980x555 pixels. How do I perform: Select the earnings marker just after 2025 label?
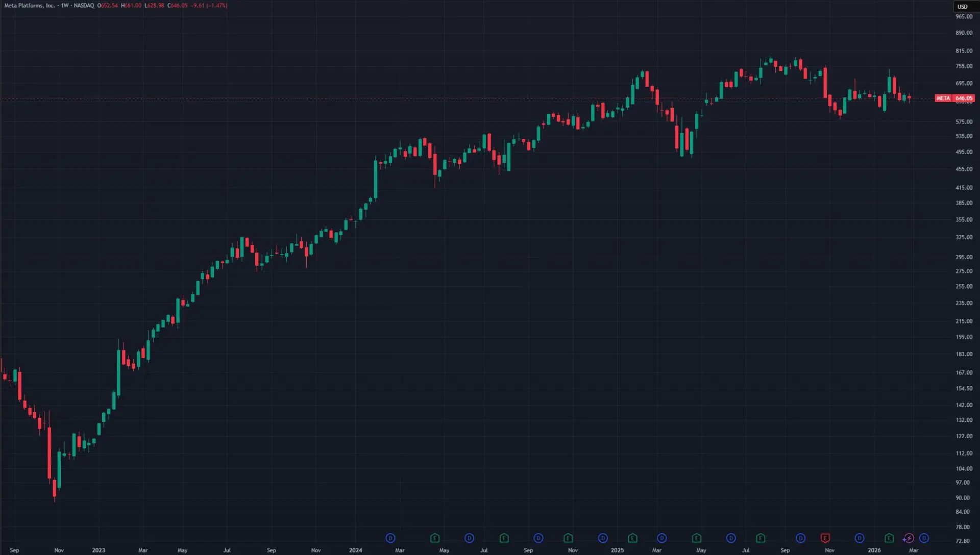pos(632,538)
